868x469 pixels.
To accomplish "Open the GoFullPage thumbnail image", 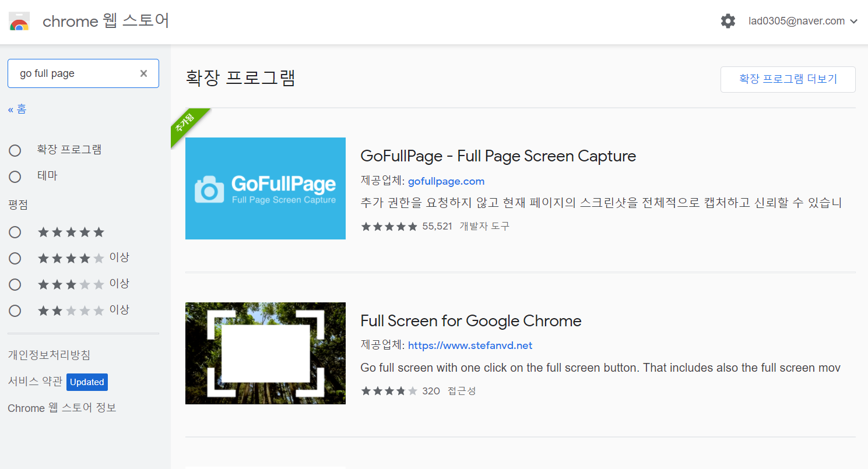I will pyautogui.click(x=265, y=188).
